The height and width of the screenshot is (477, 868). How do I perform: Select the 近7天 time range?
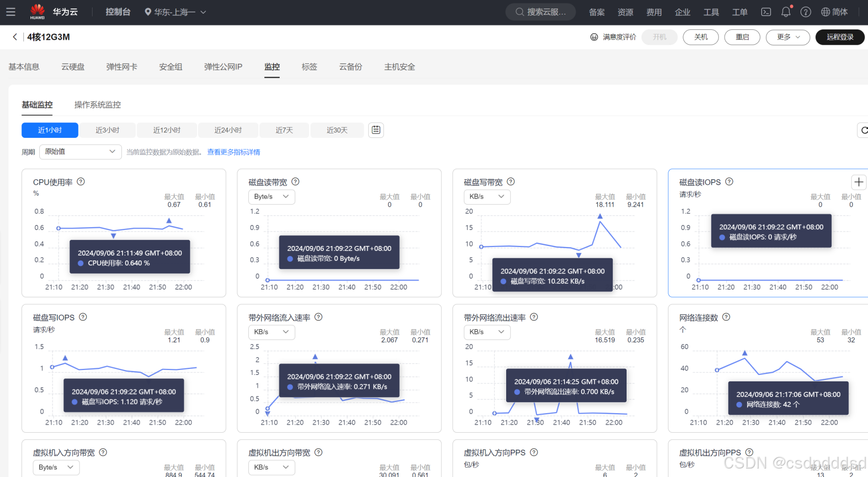pos(284,130)
